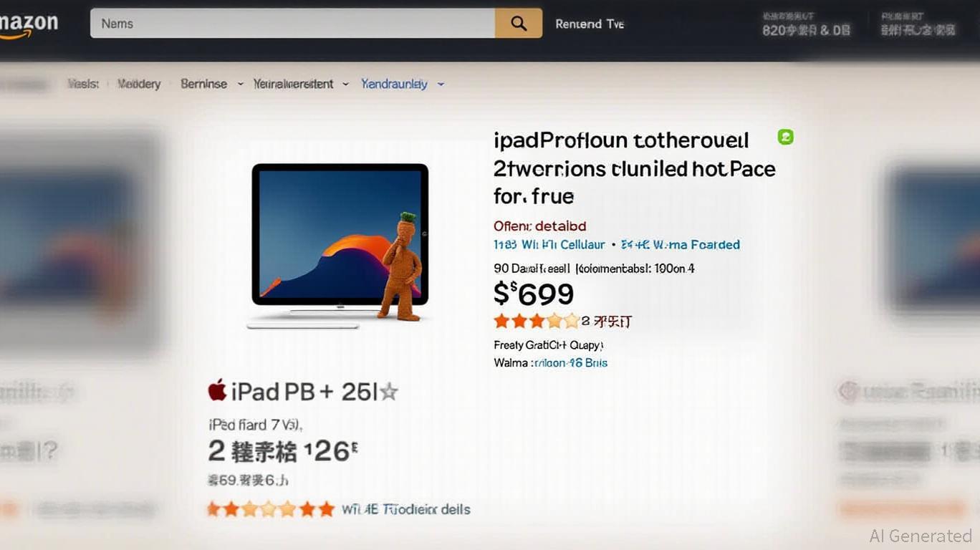Image resolution: width=980 pixels, height=550 pixels.
Task: Click the orange magnifying glass search button
Action: tap(519, 24)
